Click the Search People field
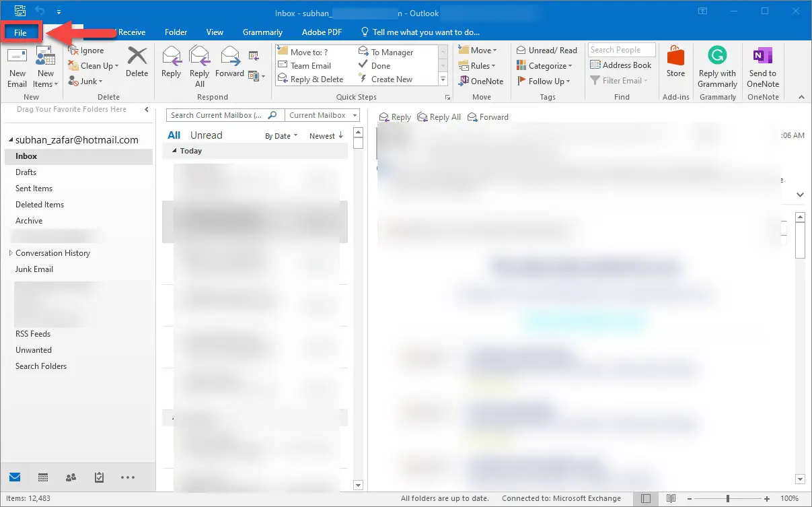 pos(622,50)
